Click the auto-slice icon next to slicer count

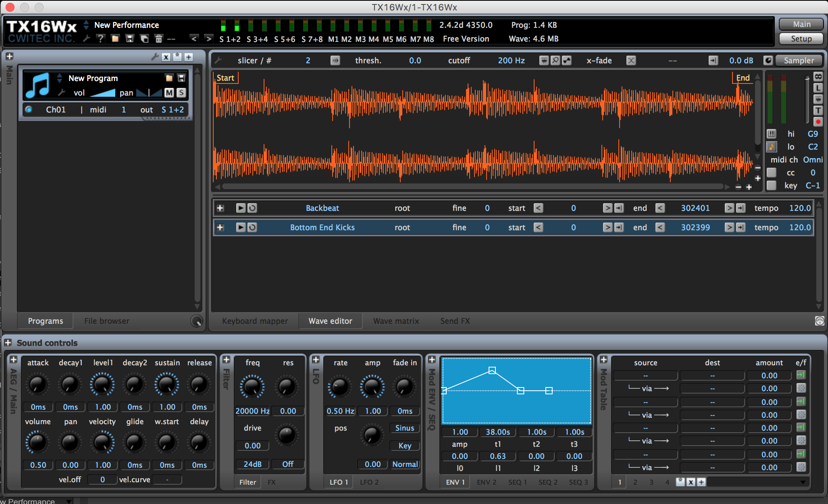point(335,60)
